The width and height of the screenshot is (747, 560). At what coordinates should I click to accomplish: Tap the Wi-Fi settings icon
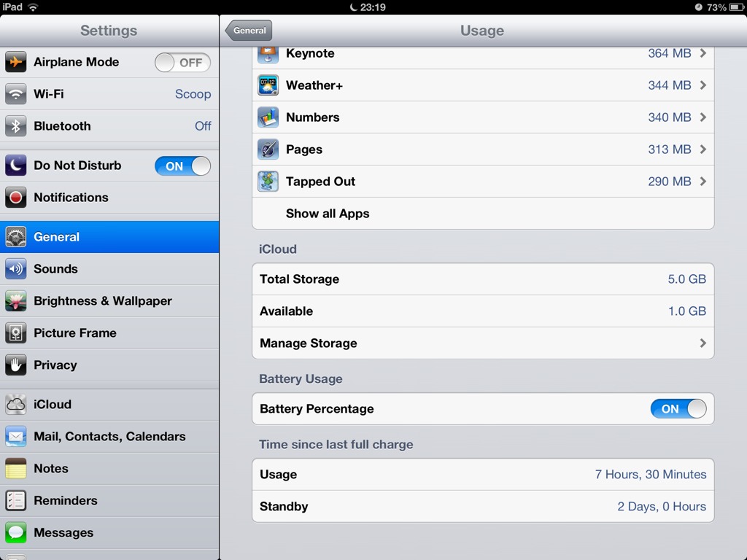[16, 94]
